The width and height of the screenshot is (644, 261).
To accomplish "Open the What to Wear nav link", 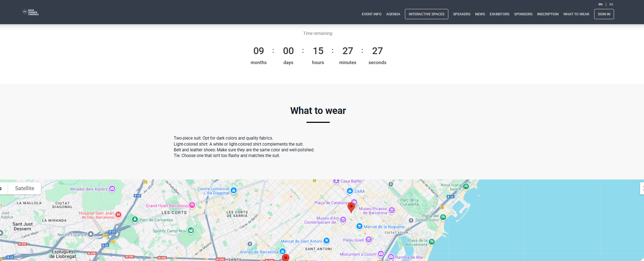I will click(x=576, y=14).
